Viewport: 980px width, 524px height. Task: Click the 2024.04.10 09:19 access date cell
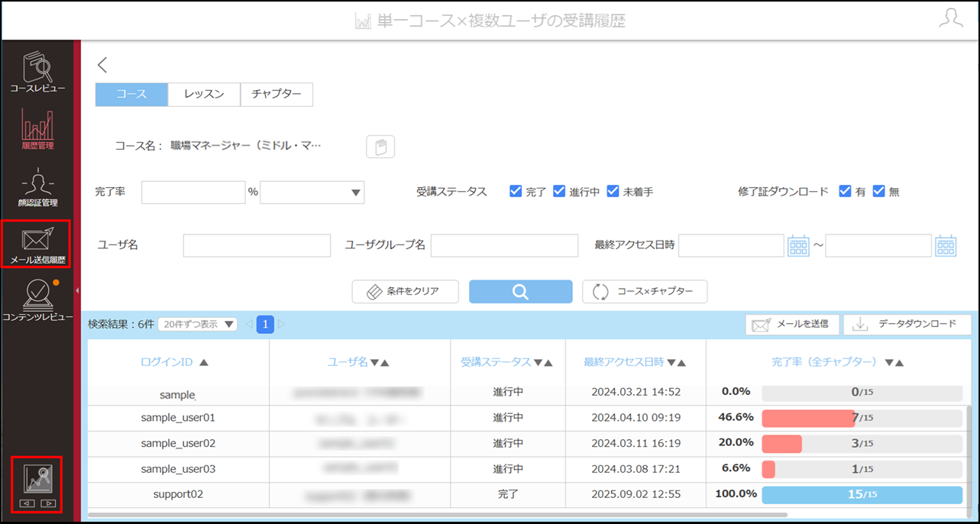coord(636,418)
